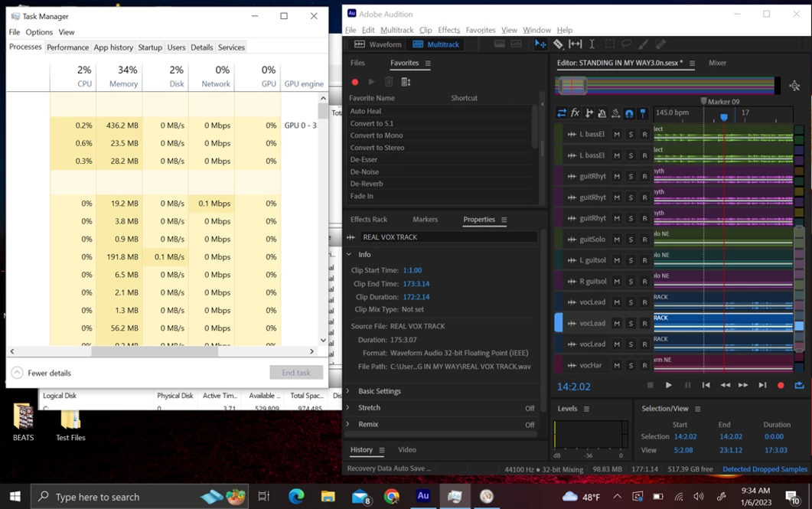
Task: Click the 145.0 bpm tempo field
Action: pos(672,113)
